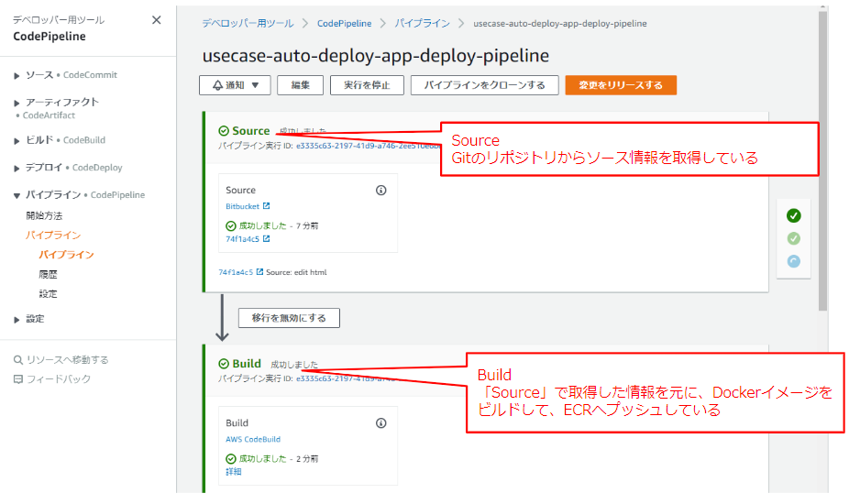Screen dimensions: 849x504
Task: Go to パイプライン breadcrumb link
Action: pos(423,23)
